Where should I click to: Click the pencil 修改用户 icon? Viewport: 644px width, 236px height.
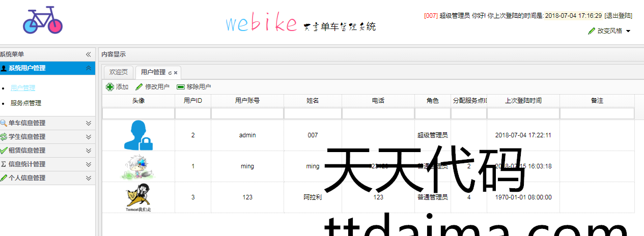139,87
